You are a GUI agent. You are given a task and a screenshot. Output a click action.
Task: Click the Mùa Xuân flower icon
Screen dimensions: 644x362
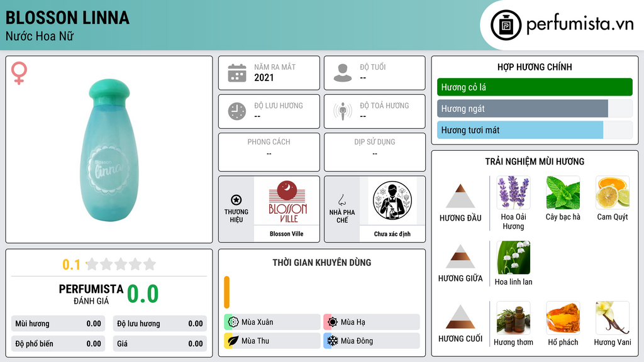click(x=233, y=322)
